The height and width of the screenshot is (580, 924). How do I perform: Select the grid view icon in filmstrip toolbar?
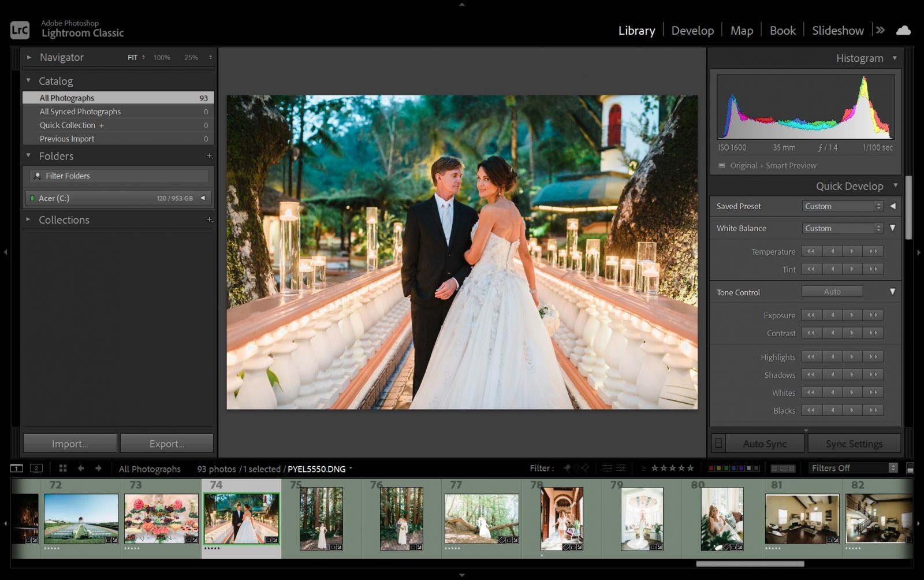coord(63,469)
